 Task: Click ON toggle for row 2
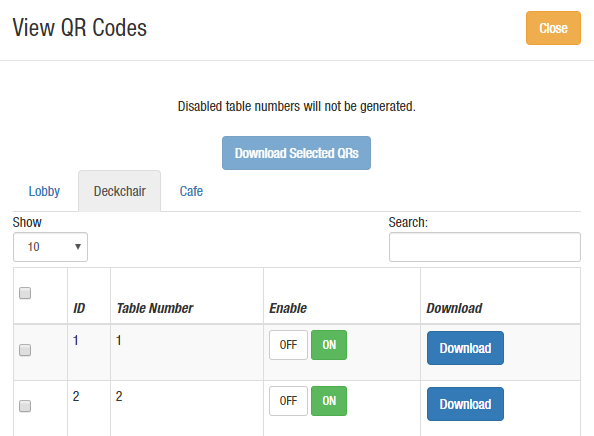329,401
